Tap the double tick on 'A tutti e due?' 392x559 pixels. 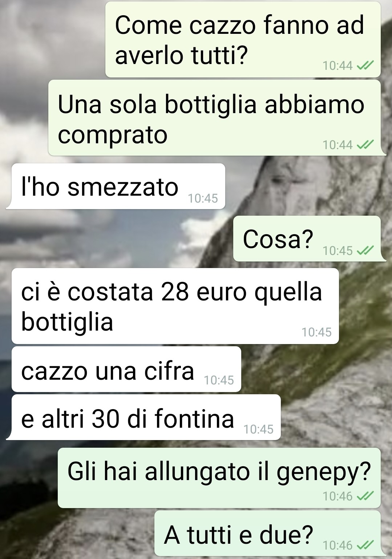(x=365, y=545)
